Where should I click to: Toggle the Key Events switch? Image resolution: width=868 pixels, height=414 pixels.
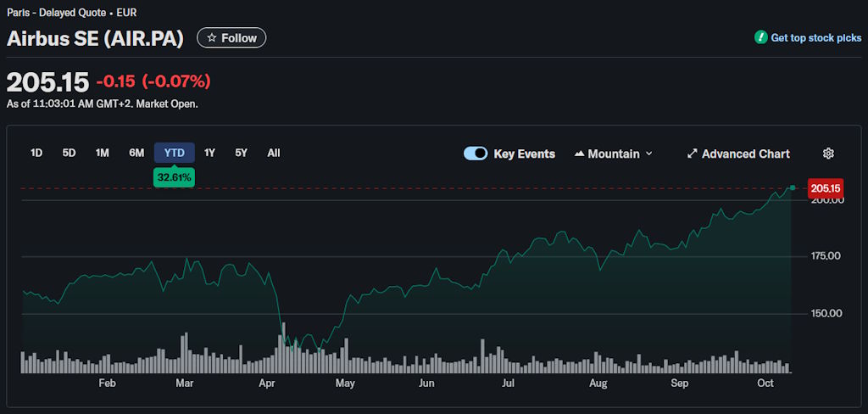click(476, 154)
